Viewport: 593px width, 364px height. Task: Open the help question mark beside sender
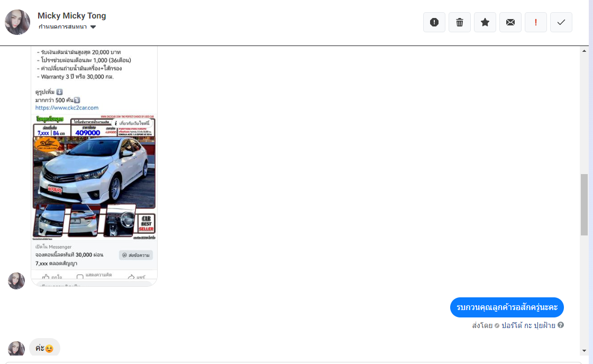(x=561, y=325)
